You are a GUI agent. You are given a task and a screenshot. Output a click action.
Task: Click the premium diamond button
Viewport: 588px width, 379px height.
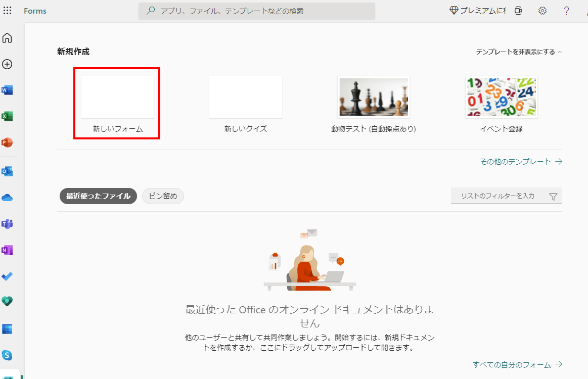[478, 11]
